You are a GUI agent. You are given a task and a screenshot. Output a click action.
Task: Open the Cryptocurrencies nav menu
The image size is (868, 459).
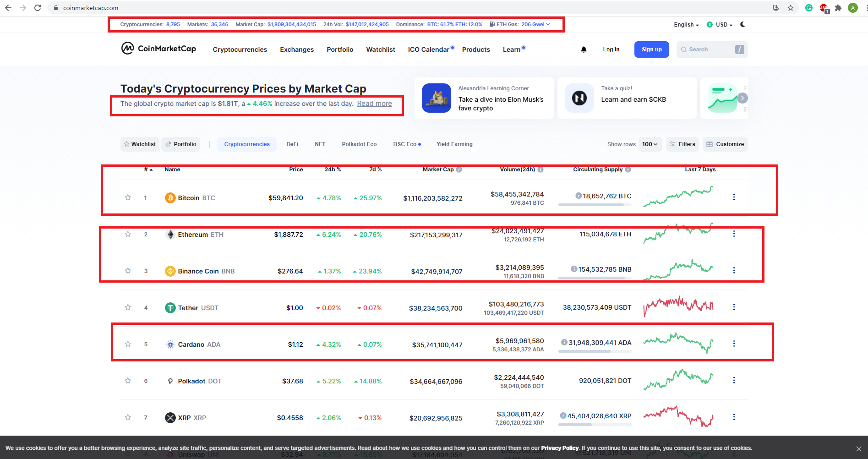tap(240, 49)
